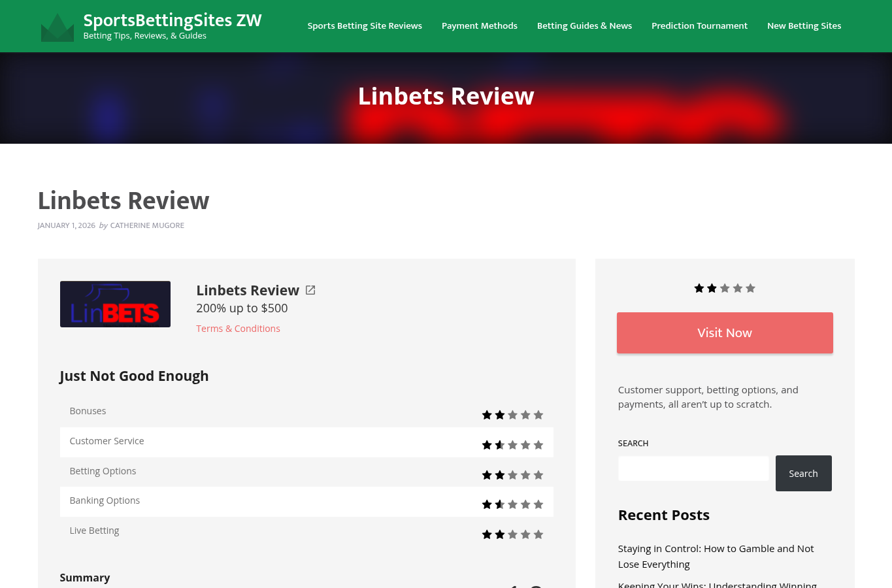Image resolution: width=892 pixels, height=588 pixels.
Task: Click the 'Linbets Review' article heading
Action: (x=124, y=201)
